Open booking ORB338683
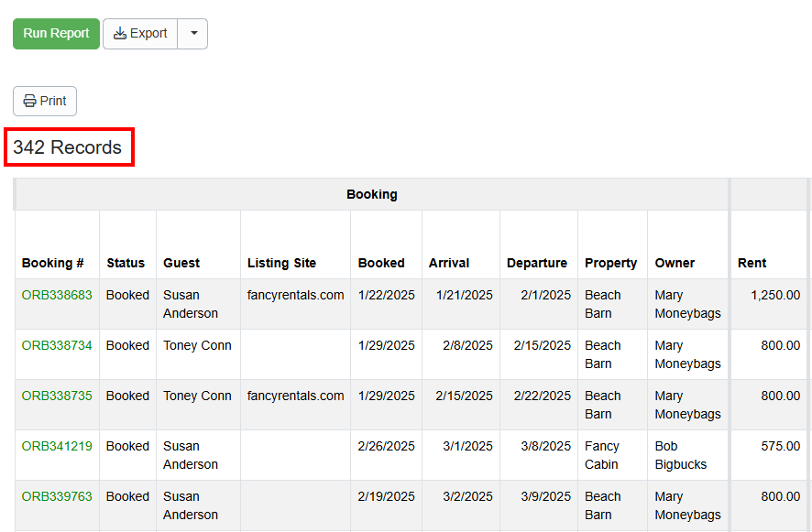 point(57,295)
